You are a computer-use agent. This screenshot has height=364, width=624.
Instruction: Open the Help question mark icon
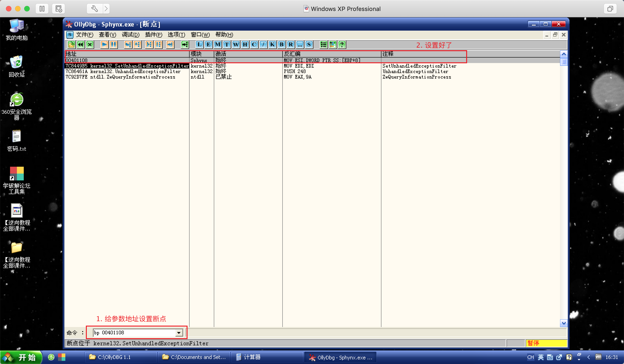coord(342,45)
